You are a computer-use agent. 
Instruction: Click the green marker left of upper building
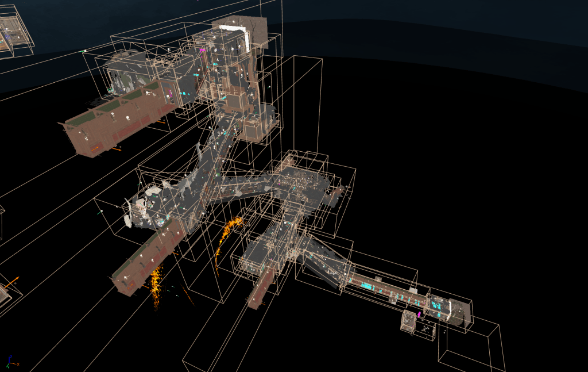coord(85,52)
